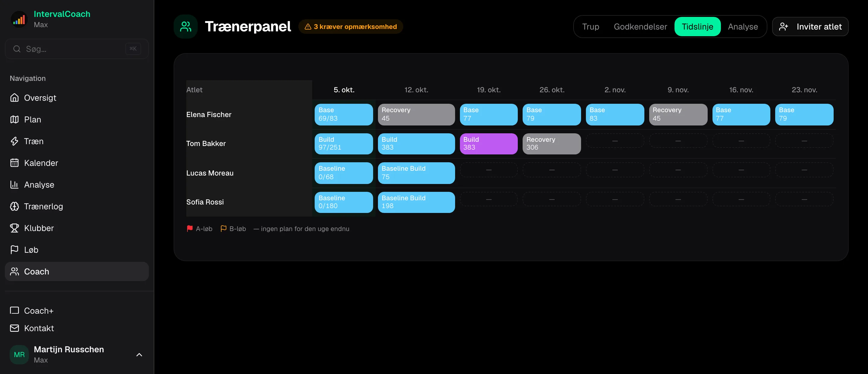Screen dimensions: 868x374
Task: Select the Elena Fischer athlete row name
Action: coord(209,114)
